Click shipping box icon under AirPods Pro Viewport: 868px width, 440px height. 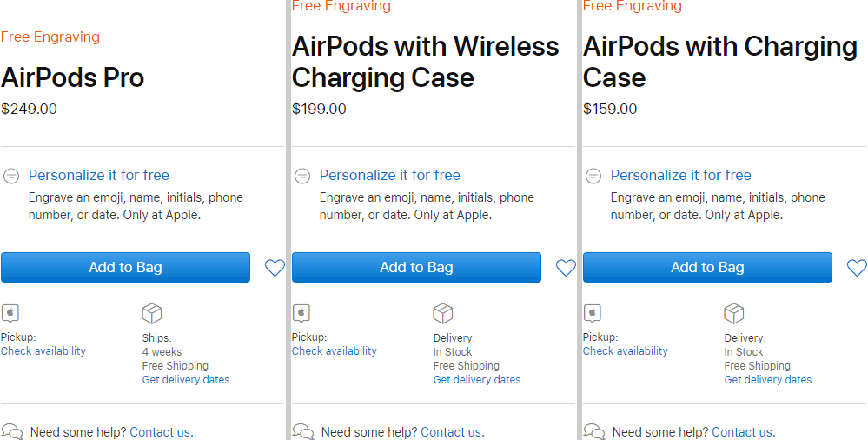[x=152, y=313]
